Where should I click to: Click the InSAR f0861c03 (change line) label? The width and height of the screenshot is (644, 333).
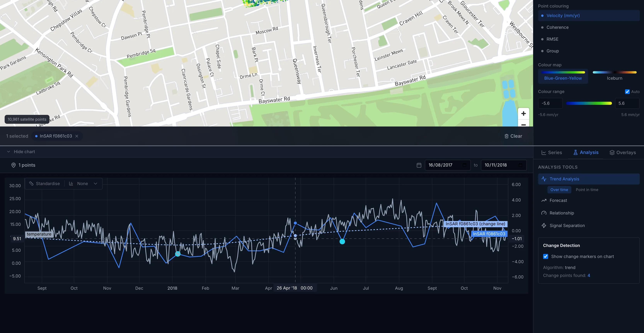click(475, 224)
